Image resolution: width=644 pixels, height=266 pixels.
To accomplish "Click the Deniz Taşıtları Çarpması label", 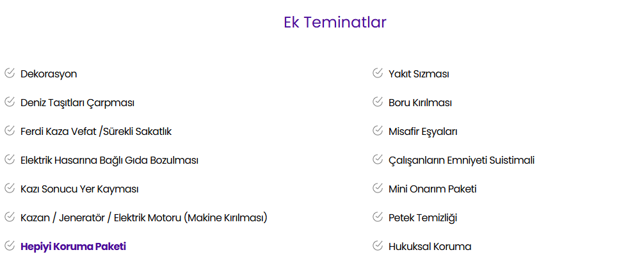I will tap(77, 102).
